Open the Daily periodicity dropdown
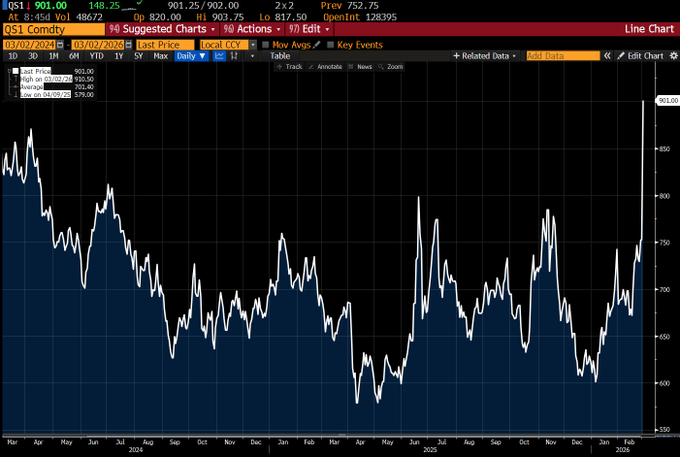This screenshot has width=680, height=457. coord(191,56)
